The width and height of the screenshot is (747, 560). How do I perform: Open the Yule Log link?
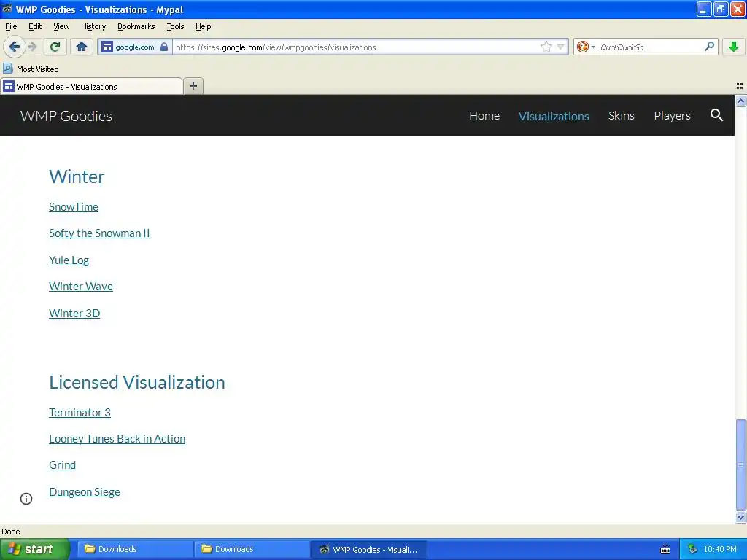[69, 260]
